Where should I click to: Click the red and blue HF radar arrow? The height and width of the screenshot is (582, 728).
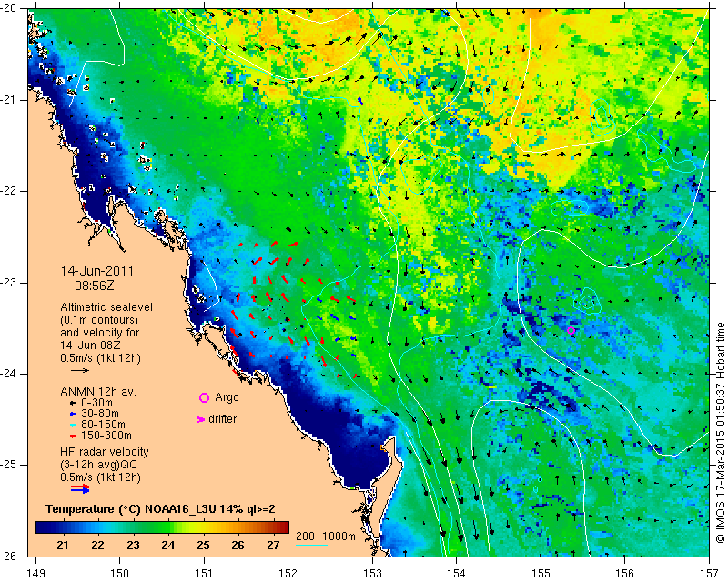pyautogui.click(x=80, y=488)
